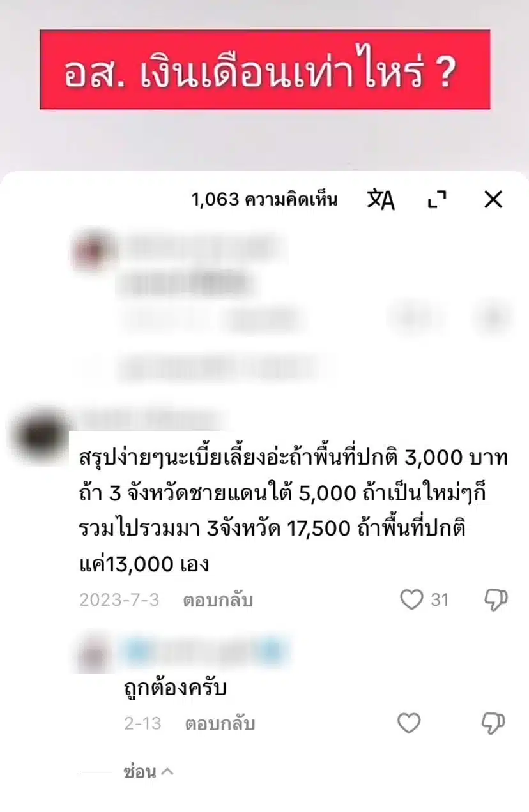Collapse replies using ซ่อน
529x812 pixels.
(x=148, y=772)
